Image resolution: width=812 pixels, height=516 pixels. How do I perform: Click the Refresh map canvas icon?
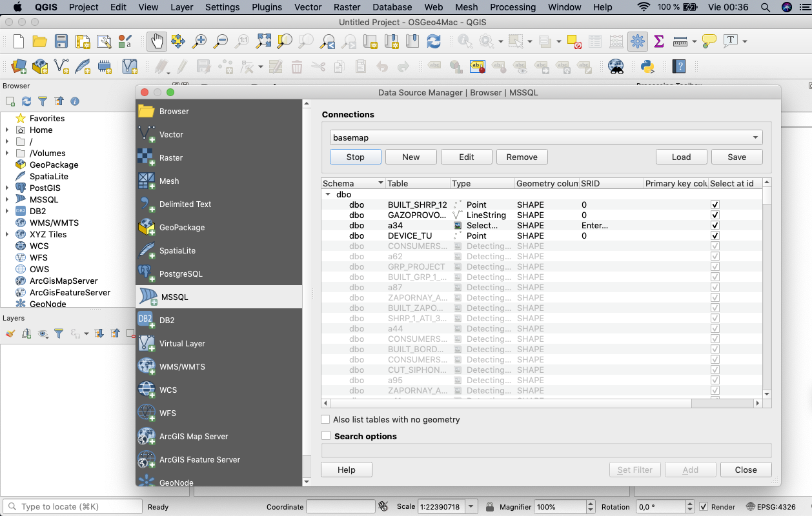point(434,41)
